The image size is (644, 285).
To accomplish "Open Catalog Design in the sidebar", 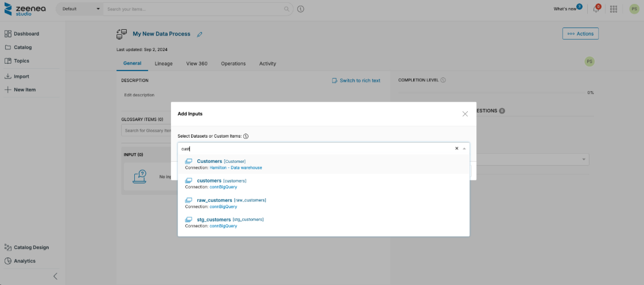I will [31, 248].
